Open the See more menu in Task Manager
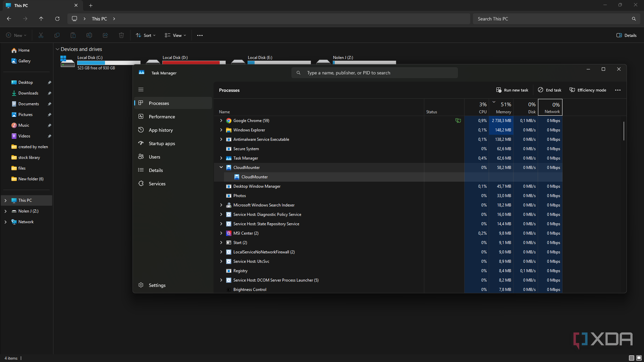This screenshot has height=362, width=644. (x=618, y=90)
